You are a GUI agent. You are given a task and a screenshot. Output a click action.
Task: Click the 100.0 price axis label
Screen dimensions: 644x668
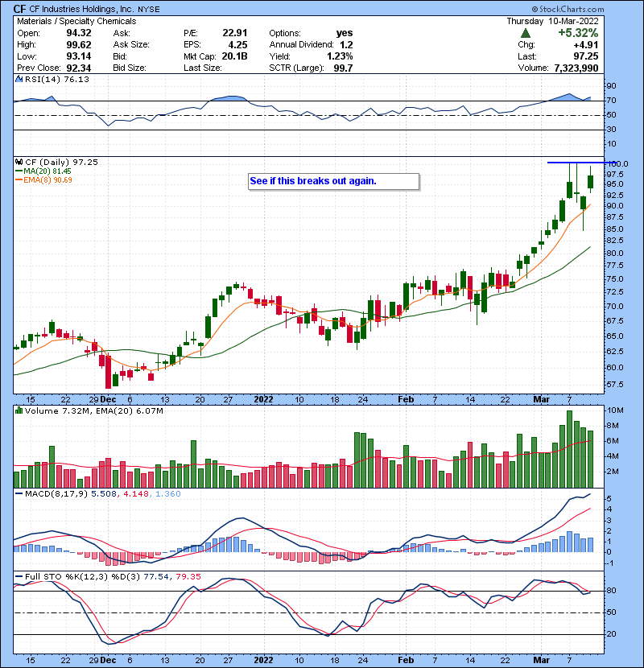[x=617, y=163]
